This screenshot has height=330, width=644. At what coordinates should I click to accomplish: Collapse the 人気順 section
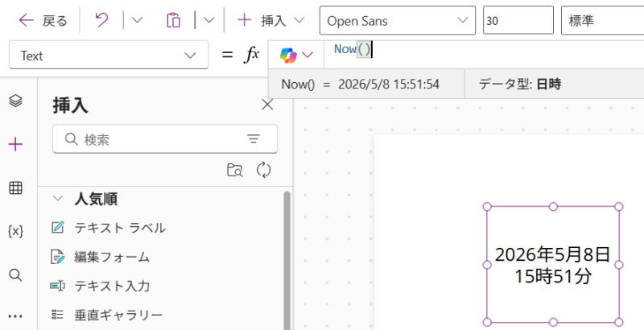coord(58,199)
